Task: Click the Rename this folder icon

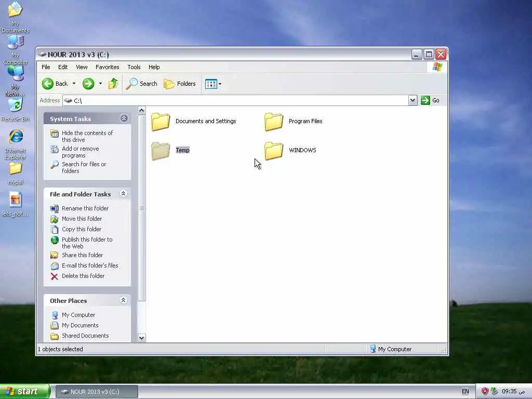Action: (x=54, y=208)
